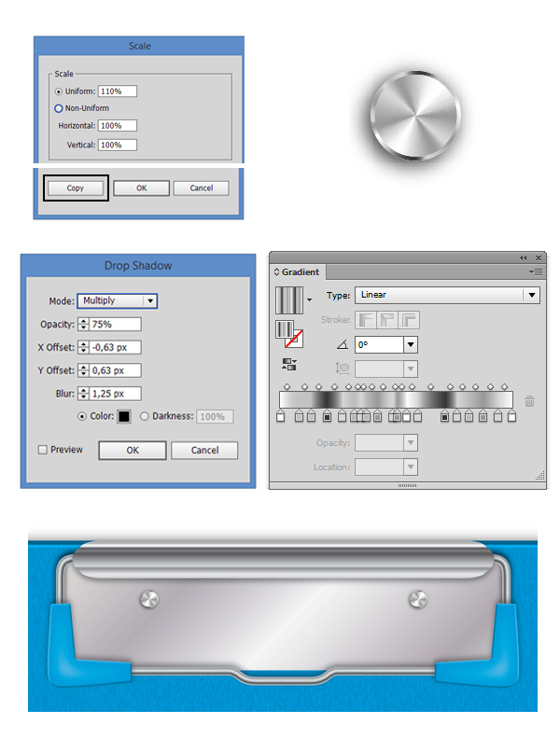560x738 pixels.
Task: Select the Darkness radio button
Action: (144, 416)
